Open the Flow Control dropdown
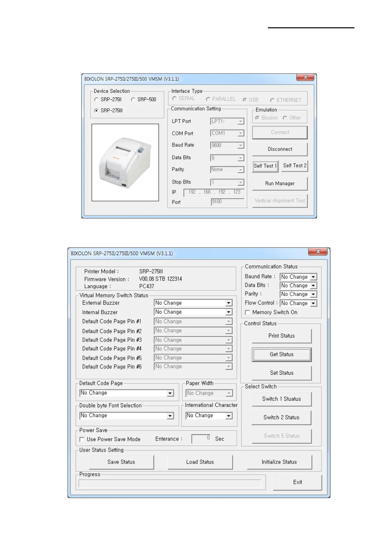This screenshot has height=554, width=392. point(299,303)
